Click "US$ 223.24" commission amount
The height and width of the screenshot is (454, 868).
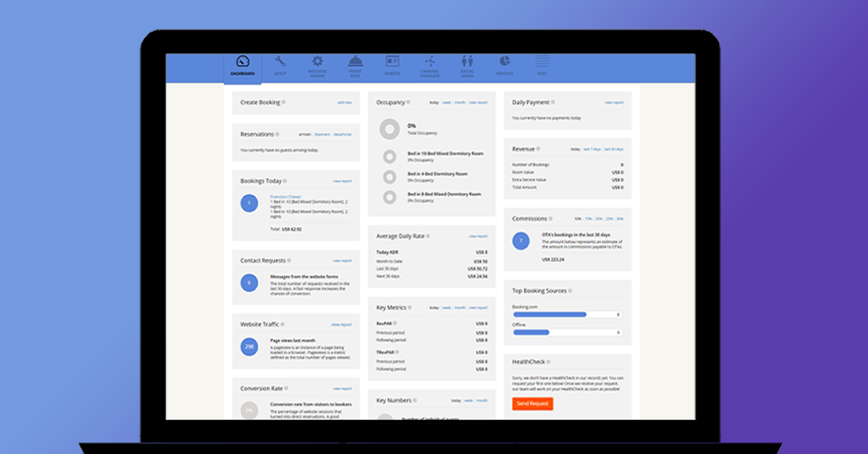tap(553, 259)
